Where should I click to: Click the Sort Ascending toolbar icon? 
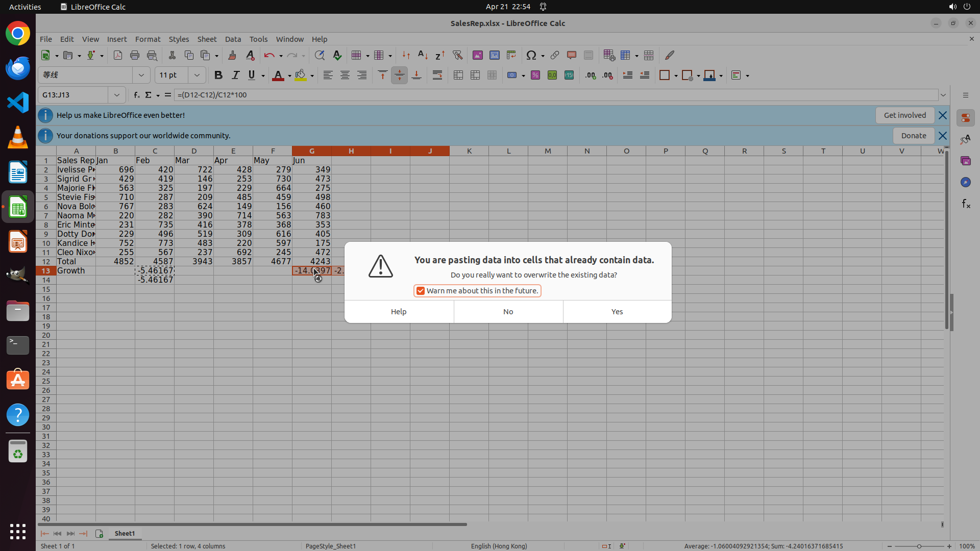click(423, 55)
